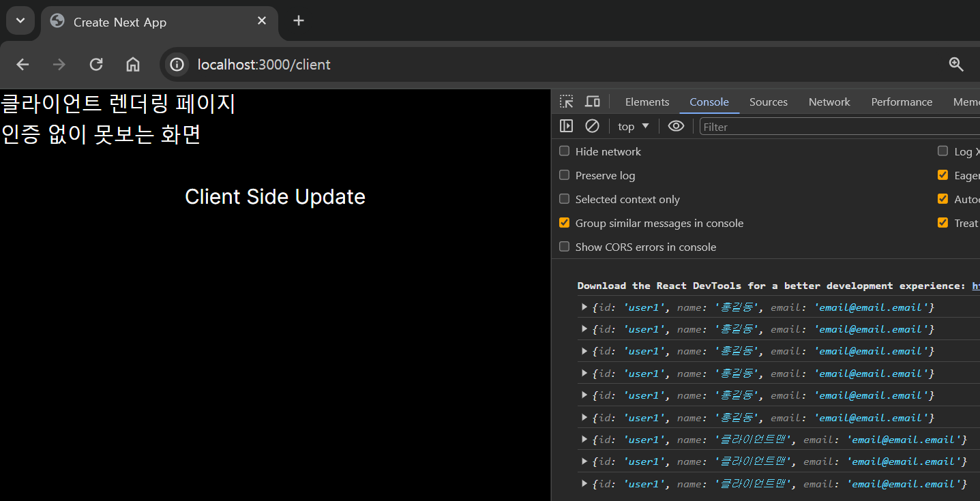Switch to the Network tab
The image size is (980, 501).
click(829, 101)
